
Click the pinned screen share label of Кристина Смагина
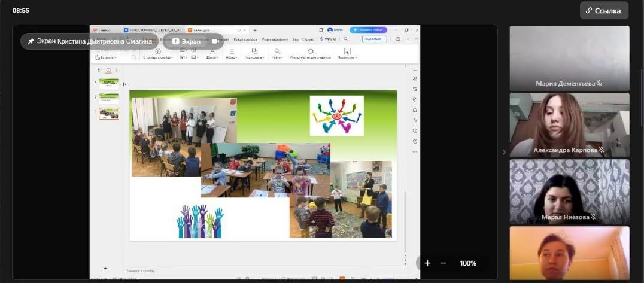pos(89,41)
